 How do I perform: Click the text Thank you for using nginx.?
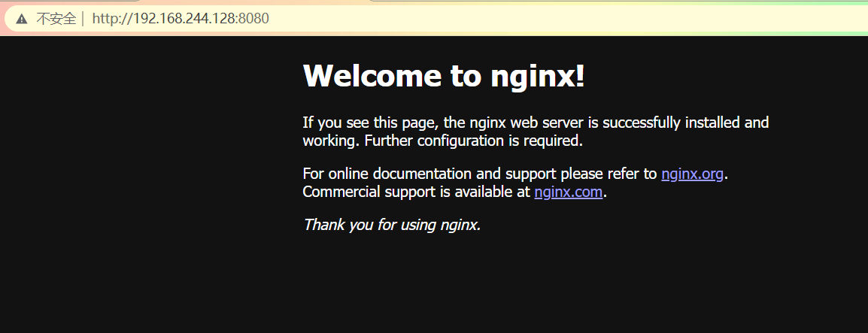tap(392, 225)
